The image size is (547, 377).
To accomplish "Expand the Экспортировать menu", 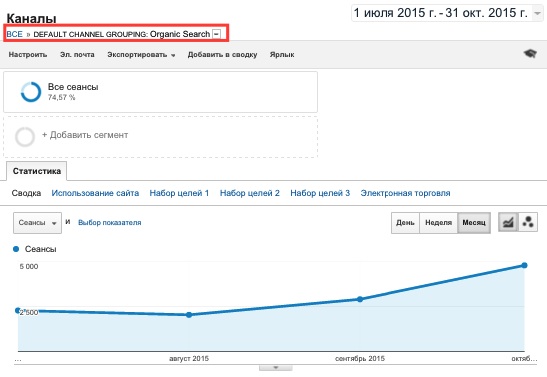I will 141,55.
